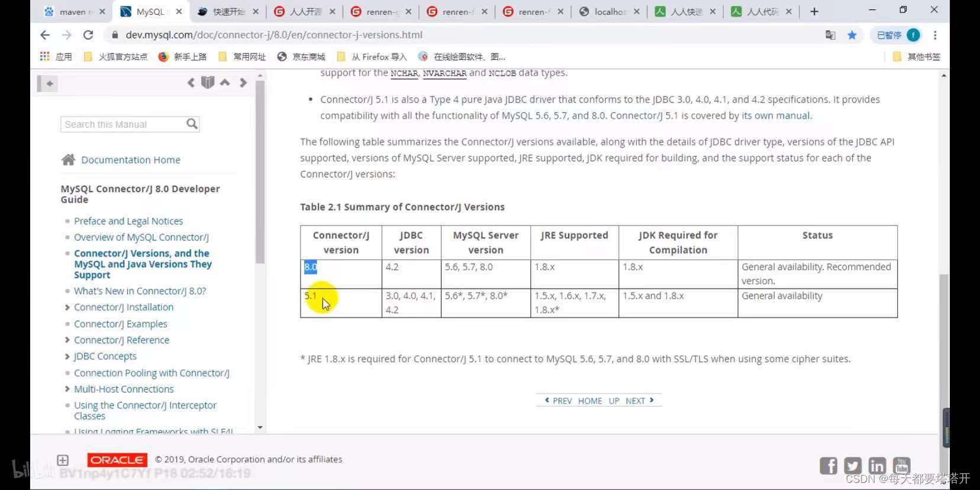Click the address bar URL
This screenshot has width=980, height=490.
pos(274,35)
